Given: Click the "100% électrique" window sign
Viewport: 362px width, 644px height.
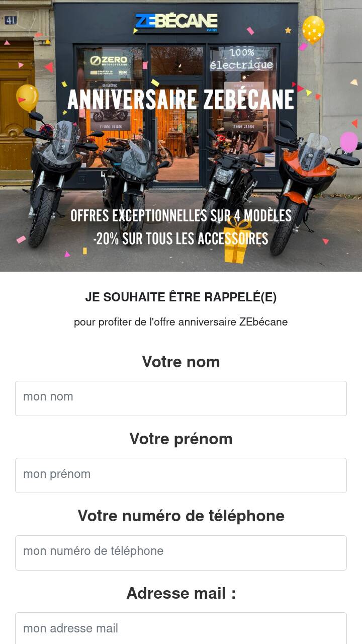Looking at the screenshot, I should pyautogui.click(x=241, y=59).
